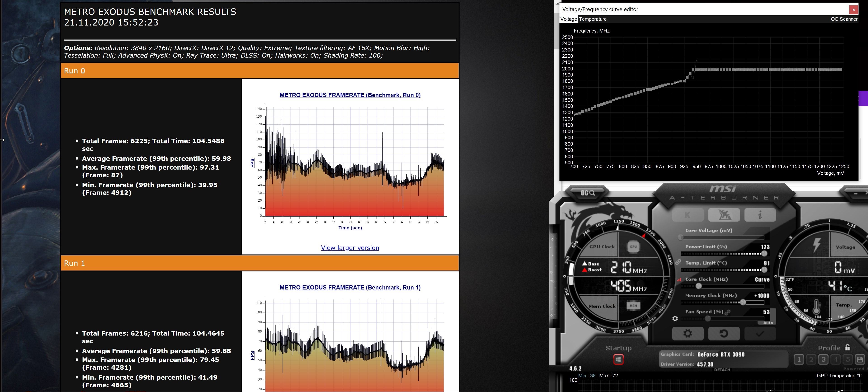868x392 pixels.
Task: Select profile slot 1
Action: tap(799, 360)
